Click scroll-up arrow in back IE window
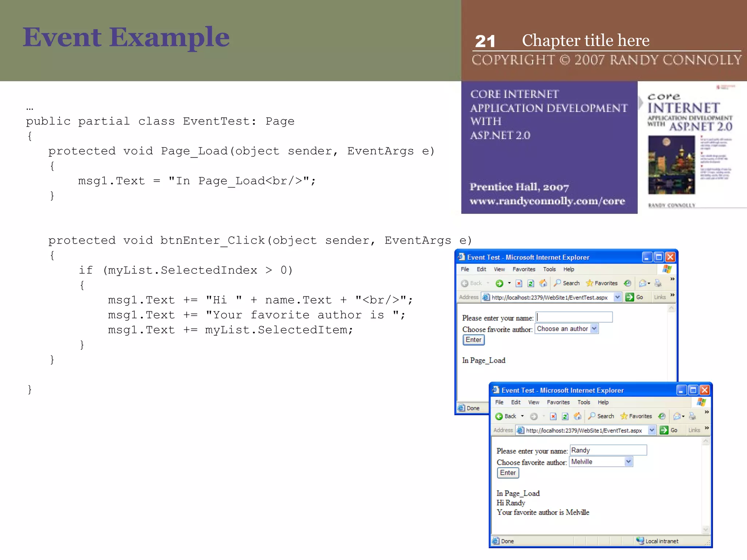The width and height of the screenshot is (747, 560). pyautogui.click(x=671, y=308)
